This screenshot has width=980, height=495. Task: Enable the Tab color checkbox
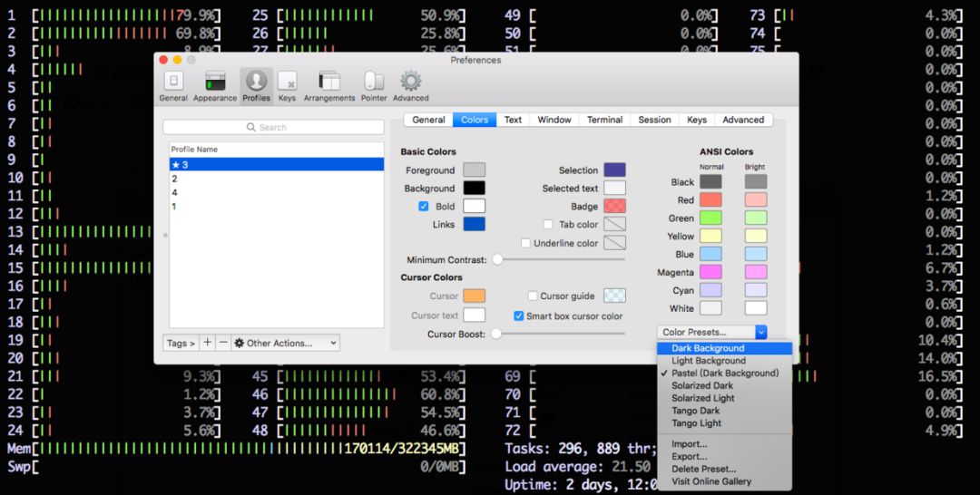tap(548, 224)
